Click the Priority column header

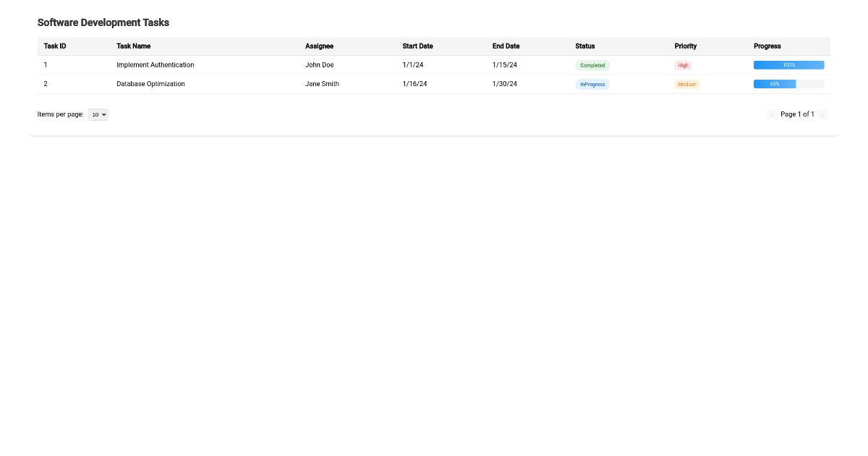pos(685,46)
